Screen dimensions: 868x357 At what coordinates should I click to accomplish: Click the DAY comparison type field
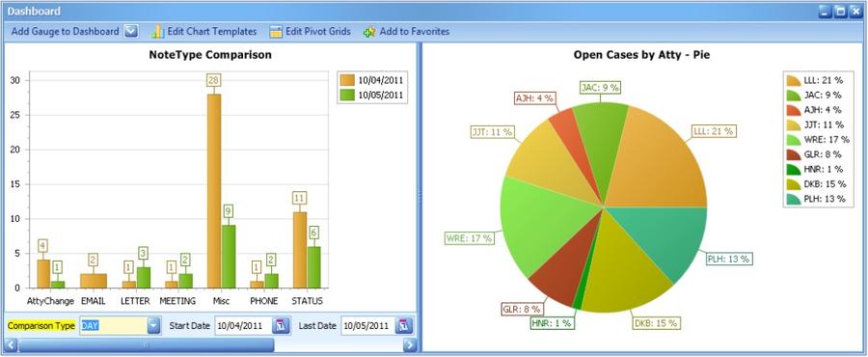[114, 325]
